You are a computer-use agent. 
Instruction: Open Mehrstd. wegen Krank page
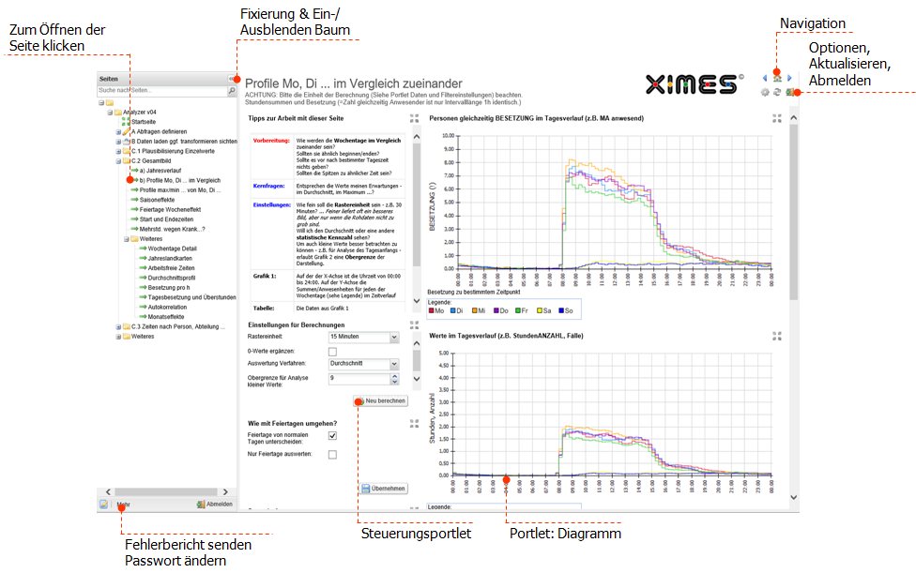(x=173, y=230)
